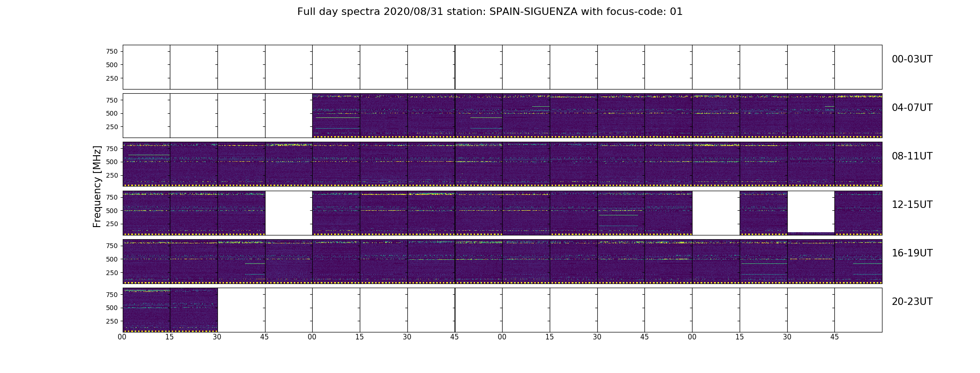The height and width of the screenshot is (373, 980).
Task: Click the leftmost '00' x-axis minute label
Action: pyautogui.click(x=122, y=337)
